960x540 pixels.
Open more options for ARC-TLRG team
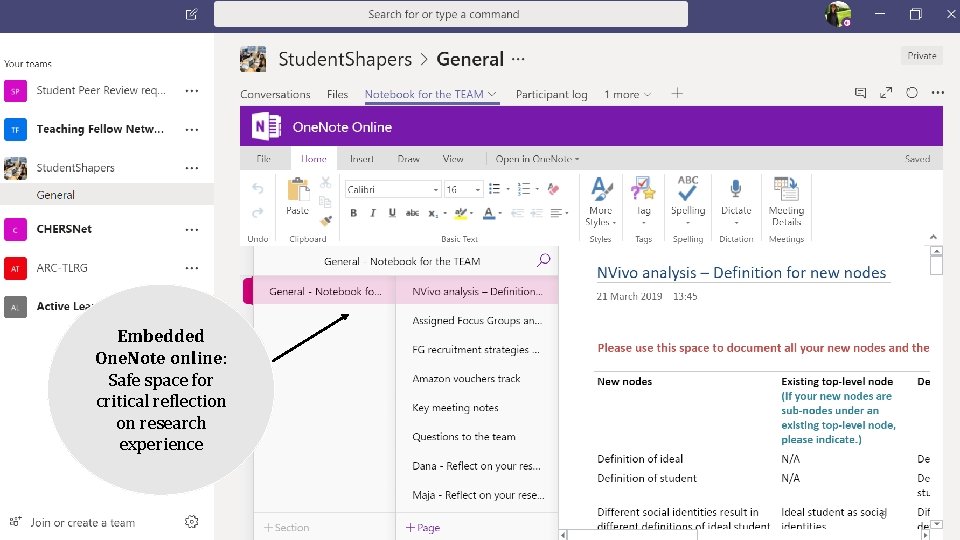192,268
